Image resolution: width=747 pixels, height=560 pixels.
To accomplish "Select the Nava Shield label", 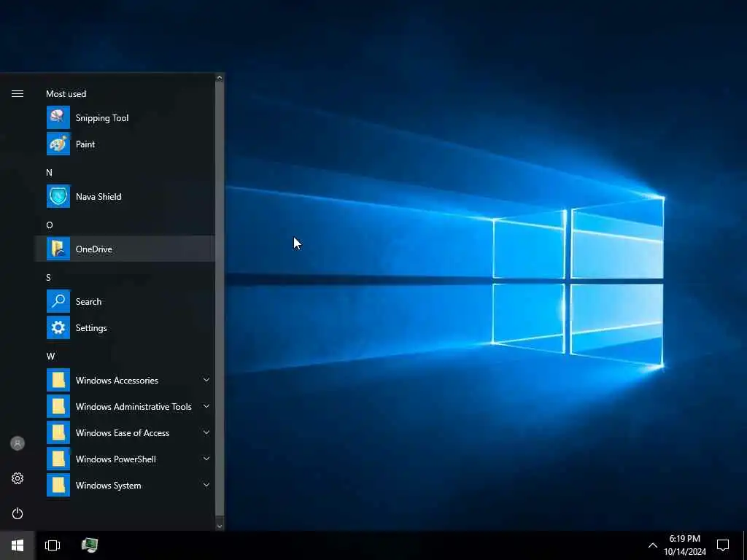I will 98,196.
